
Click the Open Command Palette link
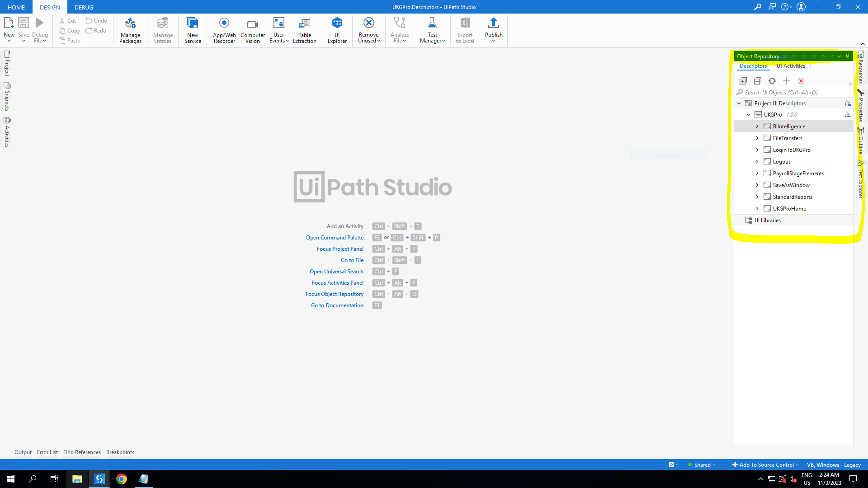(335, 238)
